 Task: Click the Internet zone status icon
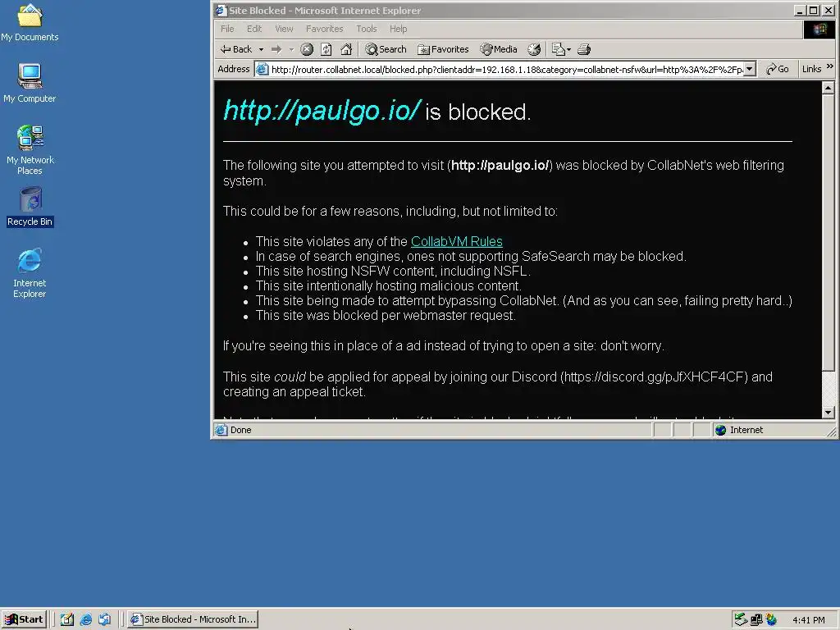720,430
